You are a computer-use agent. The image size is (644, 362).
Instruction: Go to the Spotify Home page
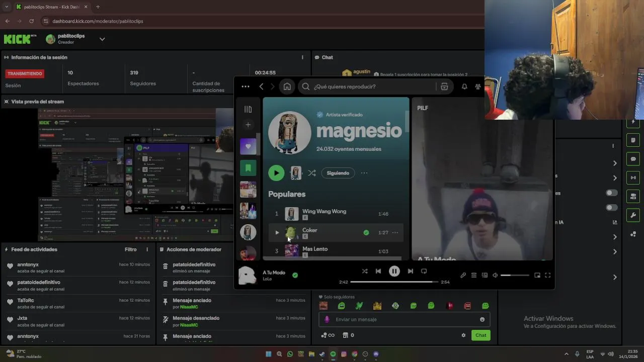287,86
